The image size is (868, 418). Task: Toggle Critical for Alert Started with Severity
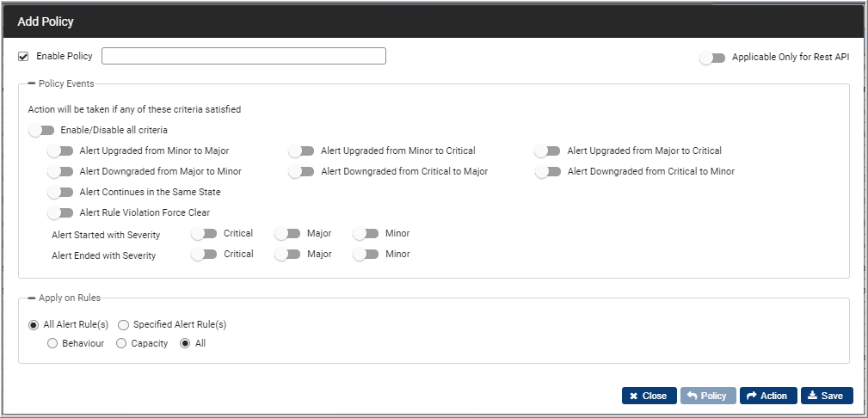[x=204, y=234]
